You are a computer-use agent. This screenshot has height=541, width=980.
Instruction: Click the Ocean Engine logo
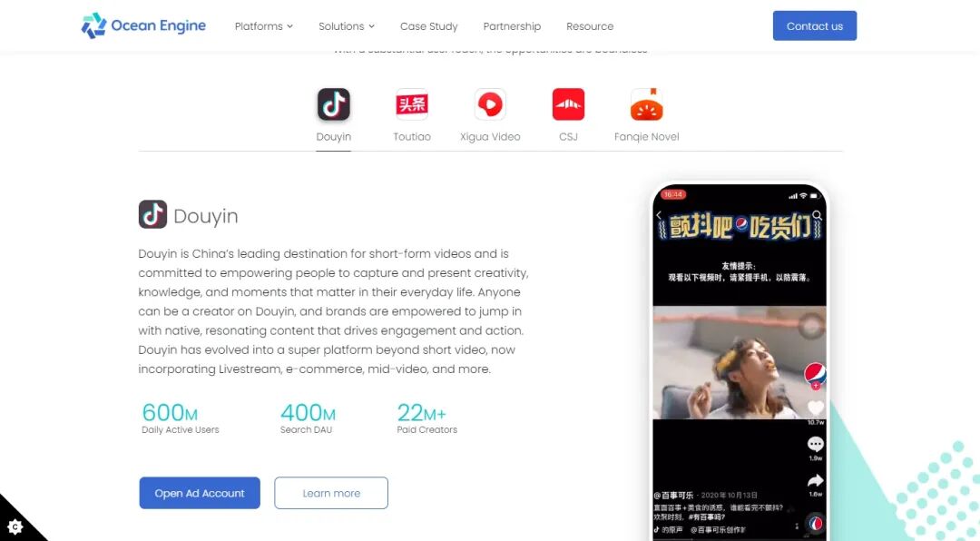tap(143, 25)
